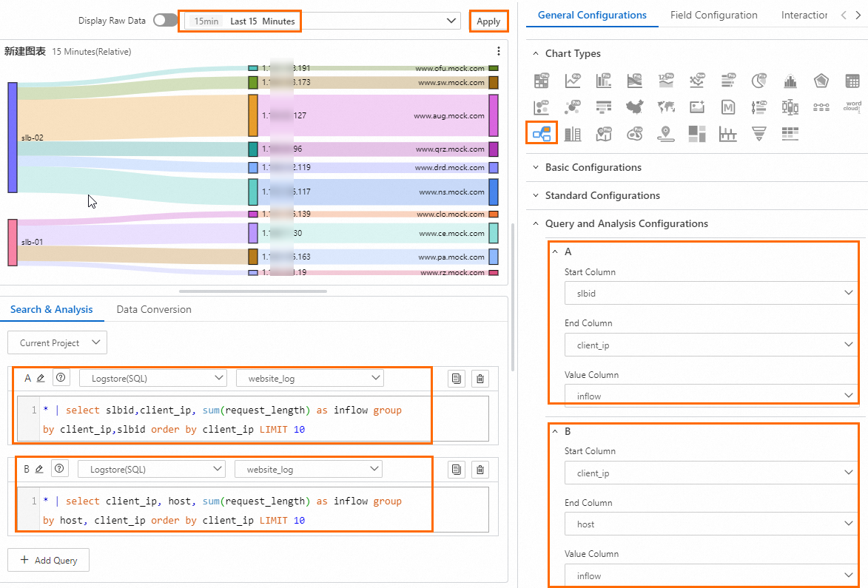Click the www.aug.mock.com node bar
This screenshot has height=588, width=868.
pyautogui.click(x=494, y=115)
